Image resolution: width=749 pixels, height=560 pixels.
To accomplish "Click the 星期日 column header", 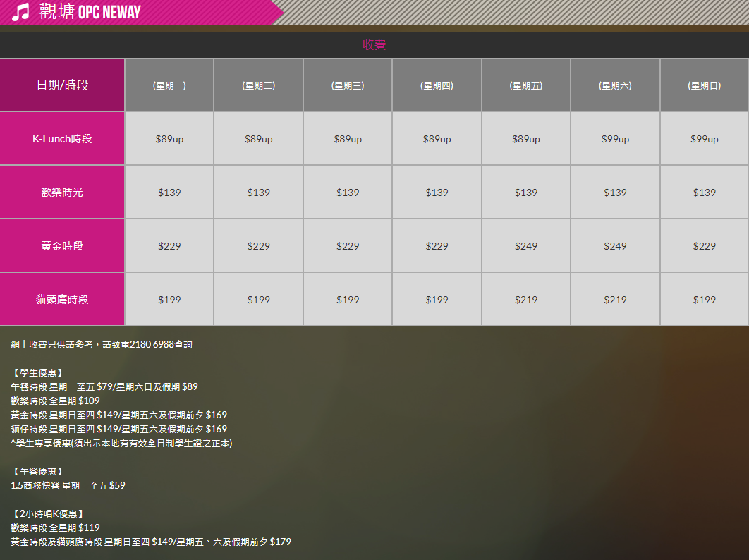I will pos(704,85).
